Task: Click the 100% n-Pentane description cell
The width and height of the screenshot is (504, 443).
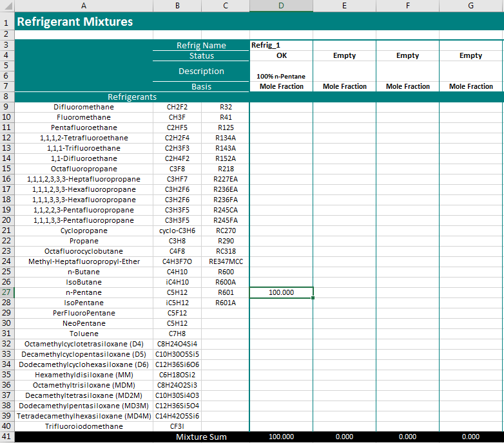Action: tap(281, 71)
